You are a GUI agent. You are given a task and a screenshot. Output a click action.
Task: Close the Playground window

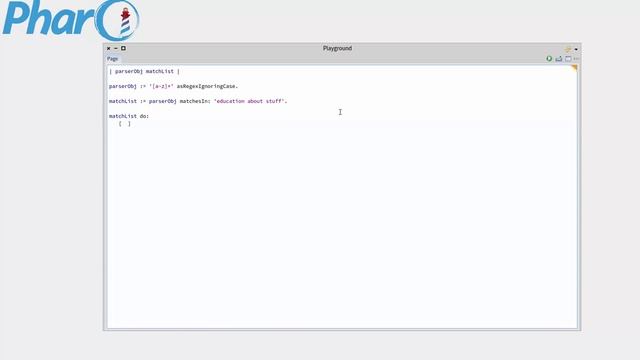pos(109,48)
